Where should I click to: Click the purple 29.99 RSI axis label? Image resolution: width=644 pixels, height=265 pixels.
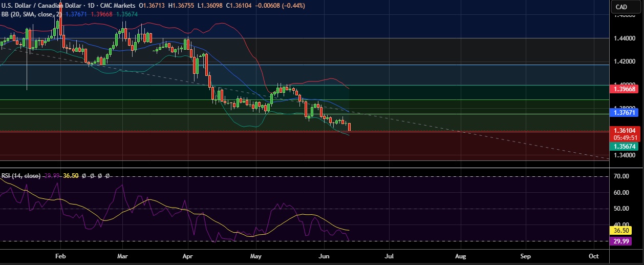click(620, 241)
